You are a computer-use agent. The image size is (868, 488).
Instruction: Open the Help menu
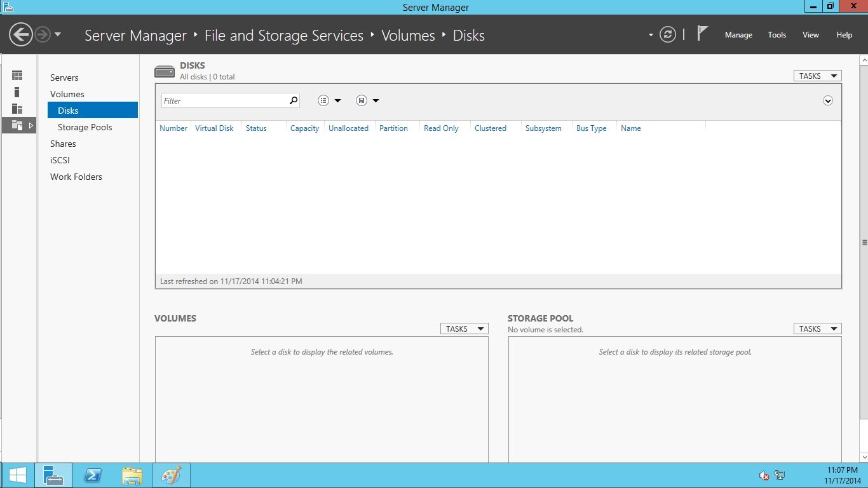844,35
